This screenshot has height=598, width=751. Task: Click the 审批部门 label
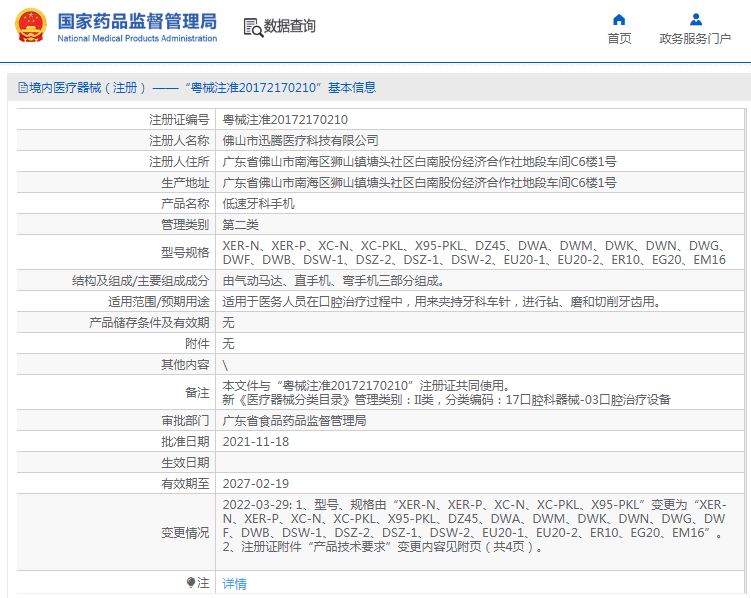tap(185, 421)
